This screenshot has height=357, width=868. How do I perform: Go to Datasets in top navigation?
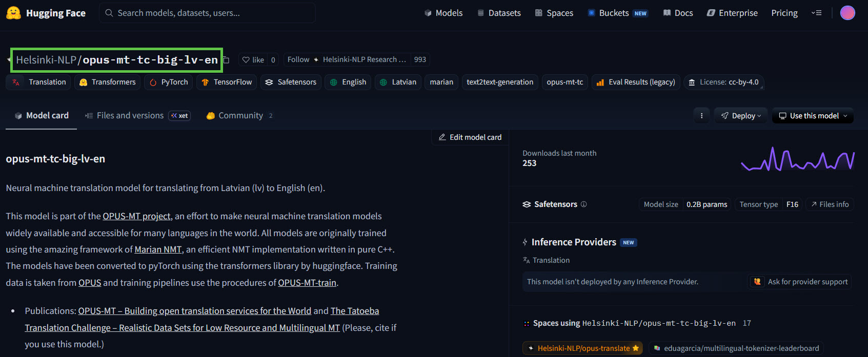(499, 13)
